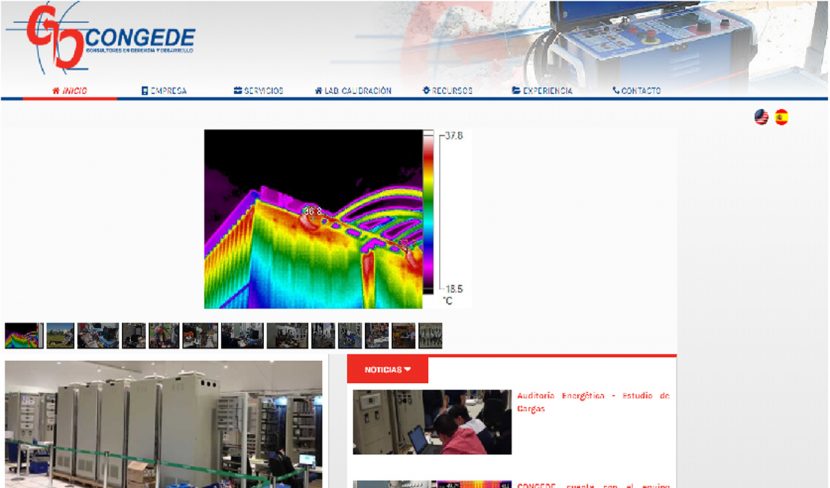The width and height of the screenshot is (830, 488).
Task: Switch language using the US flag icon
Action: (x=761, y=117)
